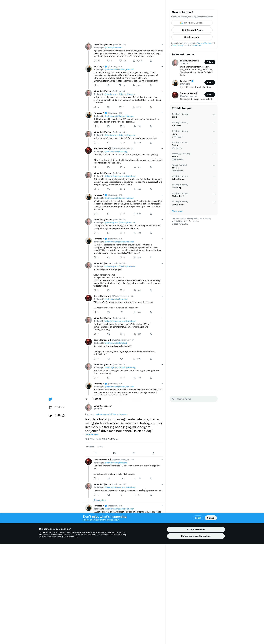
Task: Open Sætre Hanssen's profile avatar in Relevant people
Action: pyautogui.click(x=175, y=95)
